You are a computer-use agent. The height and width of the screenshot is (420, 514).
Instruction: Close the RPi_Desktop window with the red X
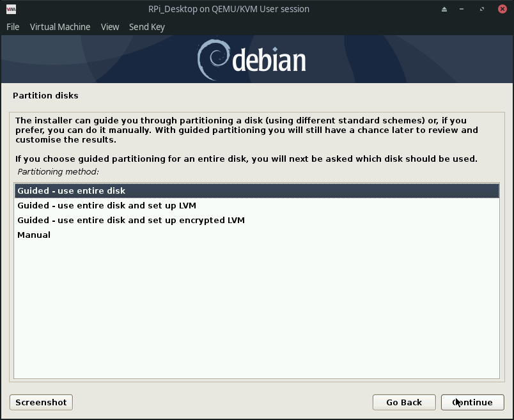click(x=502, y=9)
